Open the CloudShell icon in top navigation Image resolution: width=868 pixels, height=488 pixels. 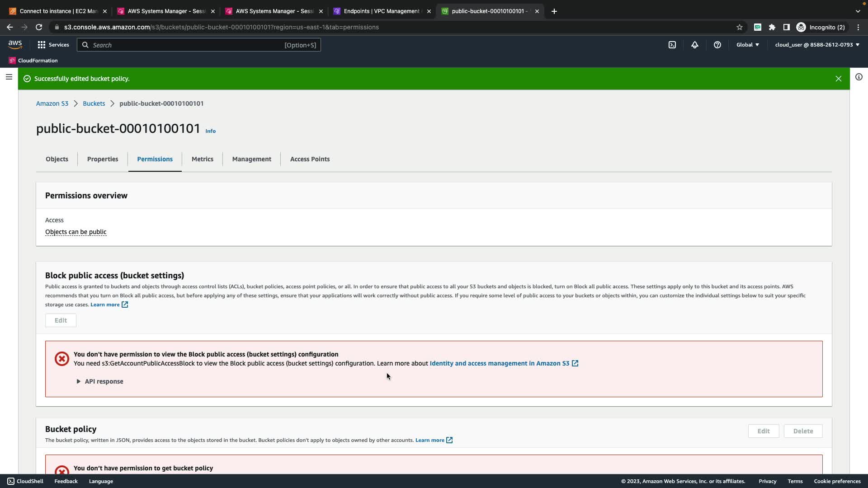pyautogui.click(x=672, y=45)
